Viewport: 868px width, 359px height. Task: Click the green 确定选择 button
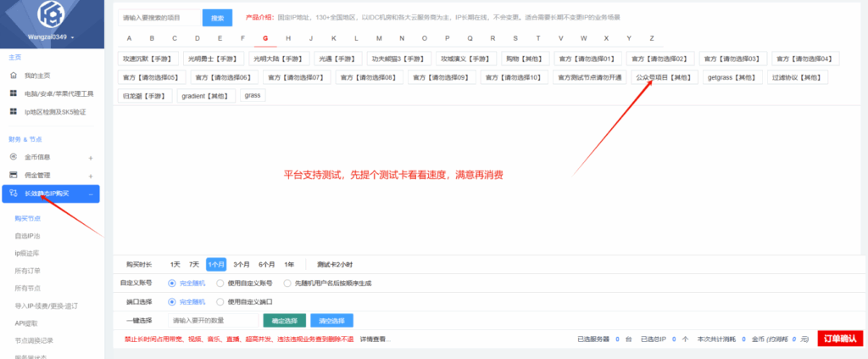285,320
